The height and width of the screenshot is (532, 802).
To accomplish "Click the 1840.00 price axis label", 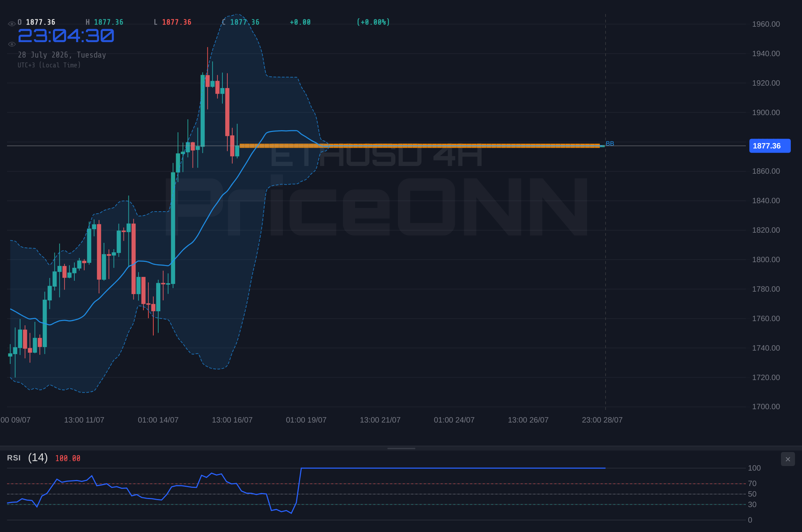I will 766,201.
